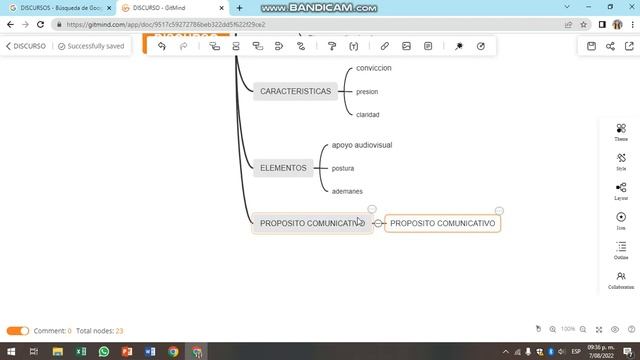The image size is (640, 360).
Task: Export the mind map
Action: (629, 46)
